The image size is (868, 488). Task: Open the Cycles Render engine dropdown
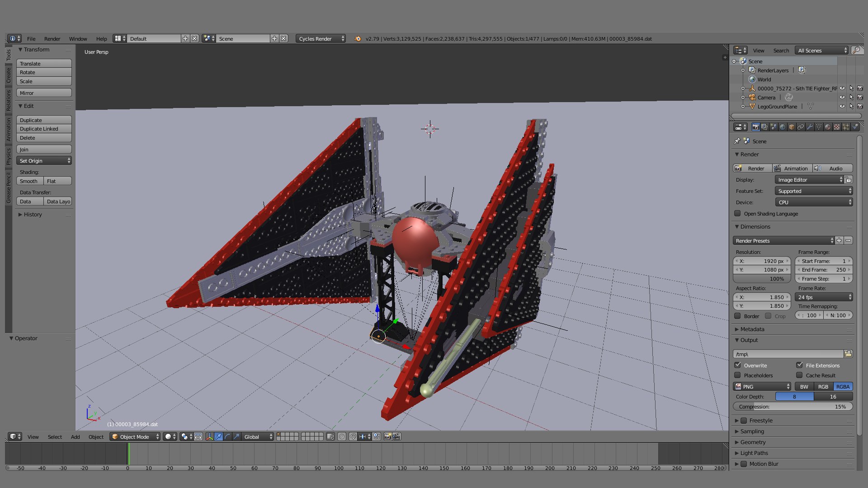coord(321,39)
